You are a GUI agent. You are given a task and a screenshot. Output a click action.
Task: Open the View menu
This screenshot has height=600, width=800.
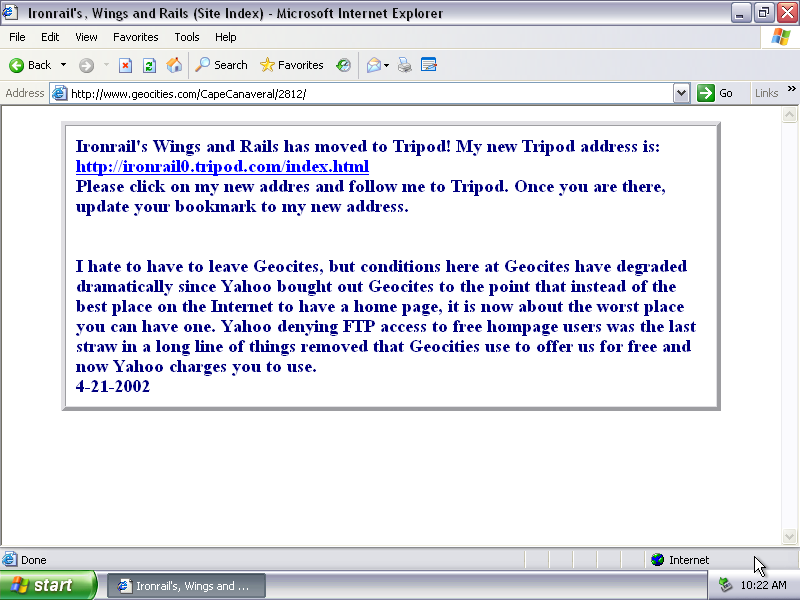(86, 37)
